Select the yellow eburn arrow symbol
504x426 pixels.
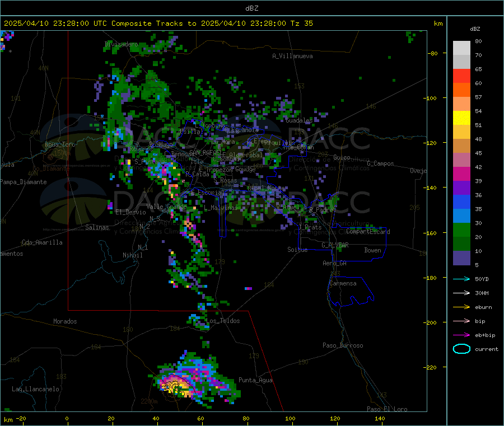click(461, 307)
